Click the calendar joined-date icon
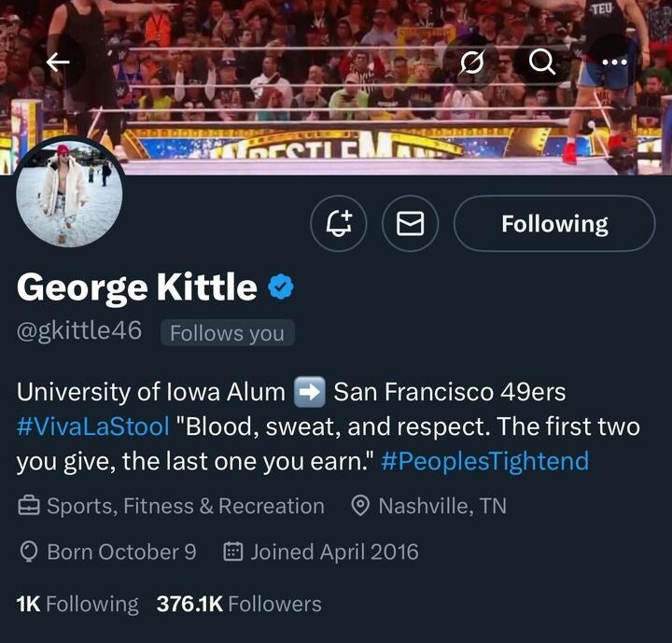 (x=233, y=552)
